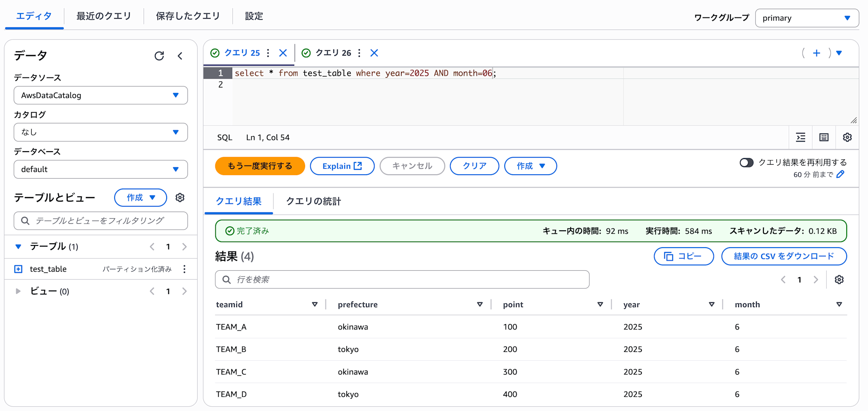Select the point value 300
Screen dimensions: 868x411
coord(510,372)
